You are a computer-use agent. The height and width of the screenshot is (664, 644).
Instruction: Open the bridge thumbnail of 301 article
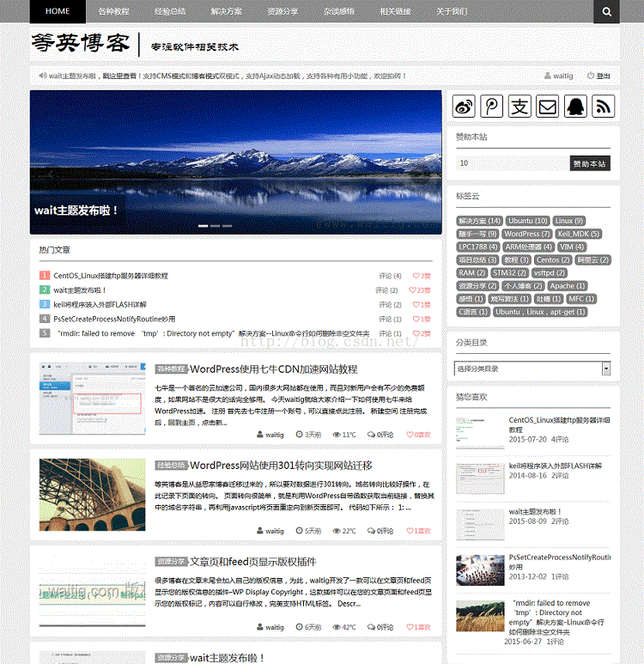(92, 495)
